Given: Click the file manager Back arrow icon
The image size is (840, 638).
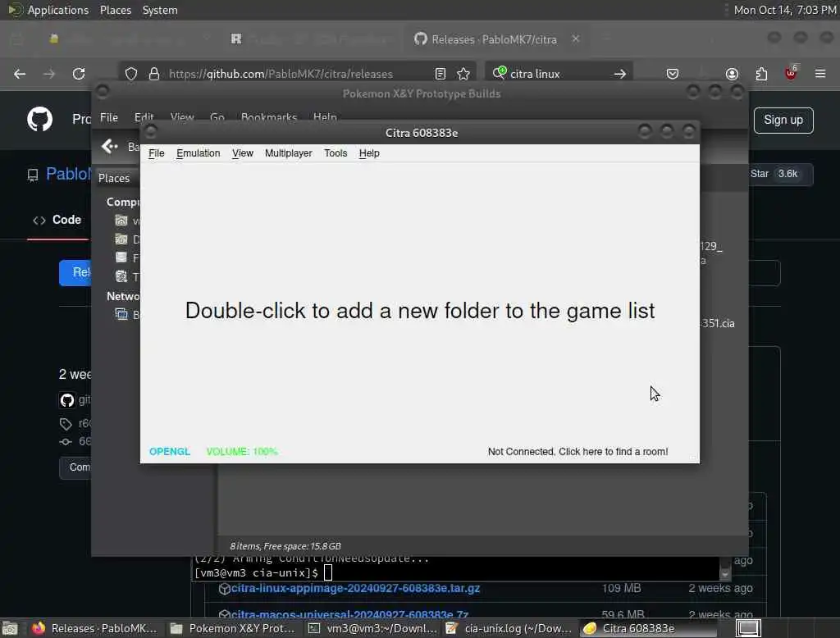Looking at the screenshot, I should [x=109, y=146].
